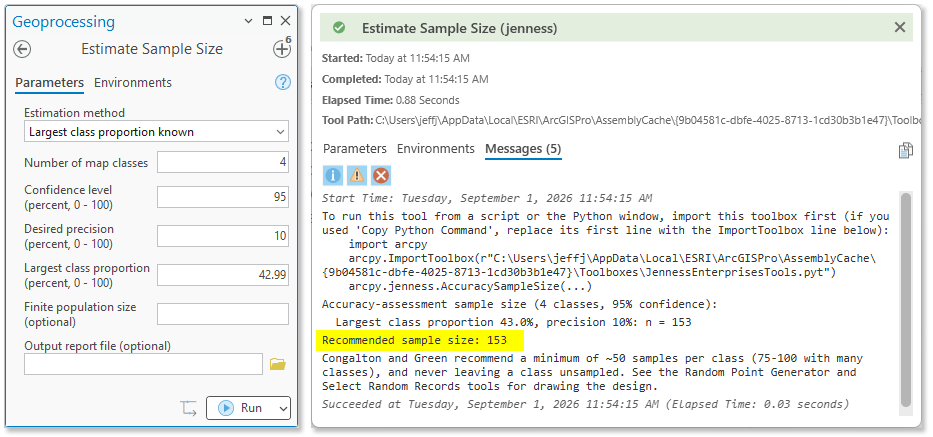This screenshot has width=933, height=437.
Task: Switch to Environments tab in results window
Action: [x=436, y=149]
